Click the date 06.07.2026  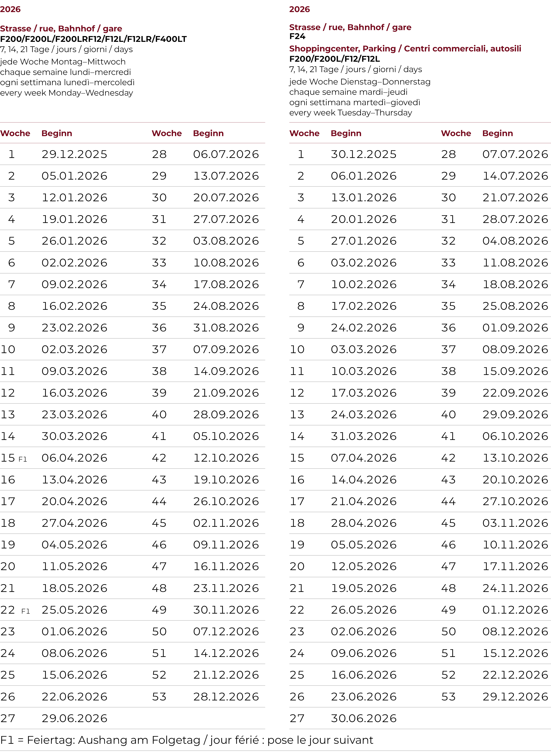coord(226,154)
